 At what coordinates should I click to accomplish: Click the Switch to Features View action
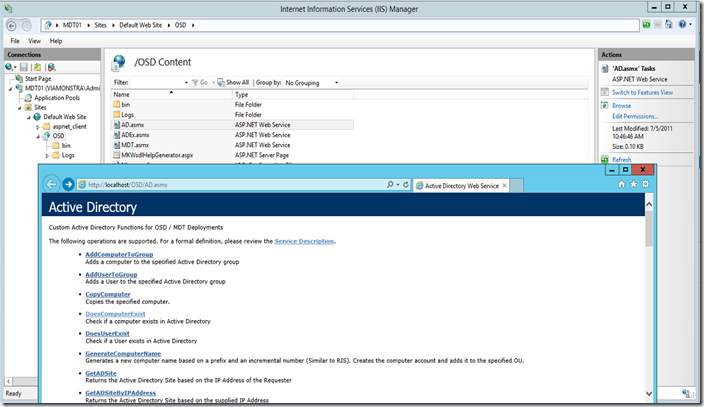click(642, 92)
